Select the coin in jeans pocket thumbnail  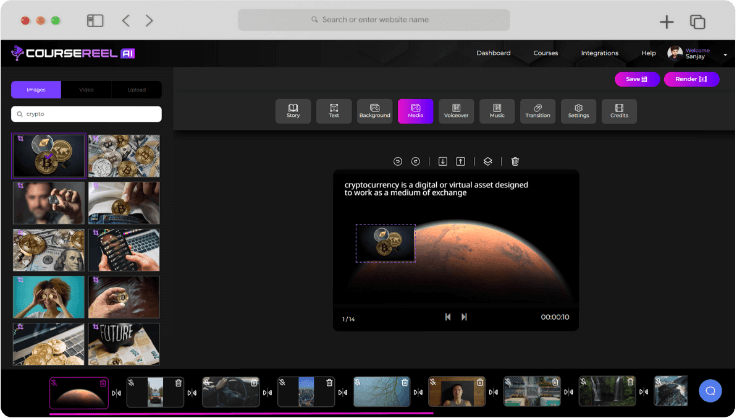click(124, 203)
